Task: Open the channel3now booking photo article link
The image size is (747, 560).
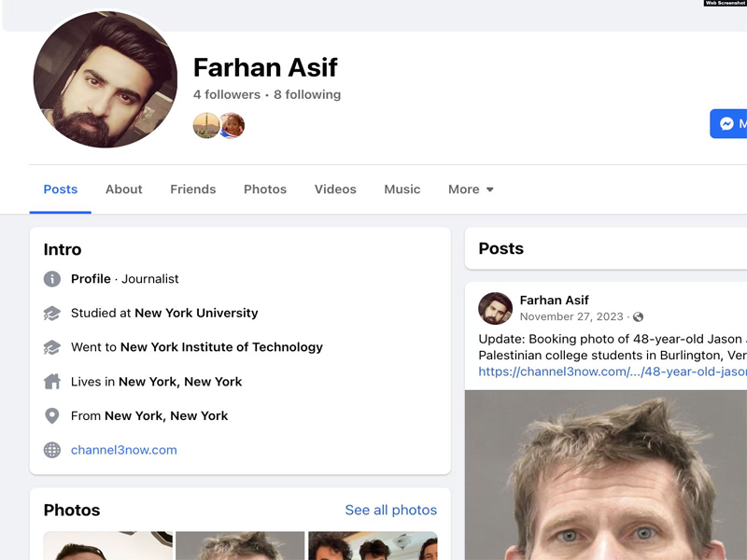Action: (608, 371)
